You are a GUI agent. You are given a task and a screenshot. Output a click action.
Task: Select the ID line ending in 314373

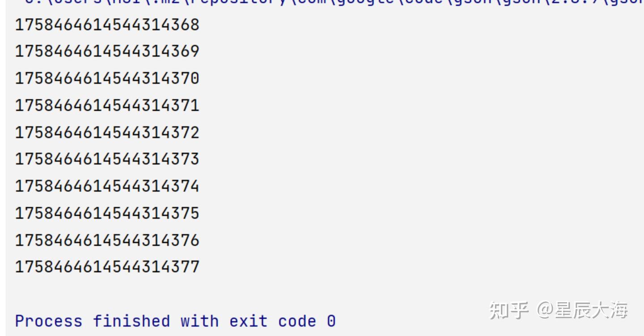pos(107,159)
